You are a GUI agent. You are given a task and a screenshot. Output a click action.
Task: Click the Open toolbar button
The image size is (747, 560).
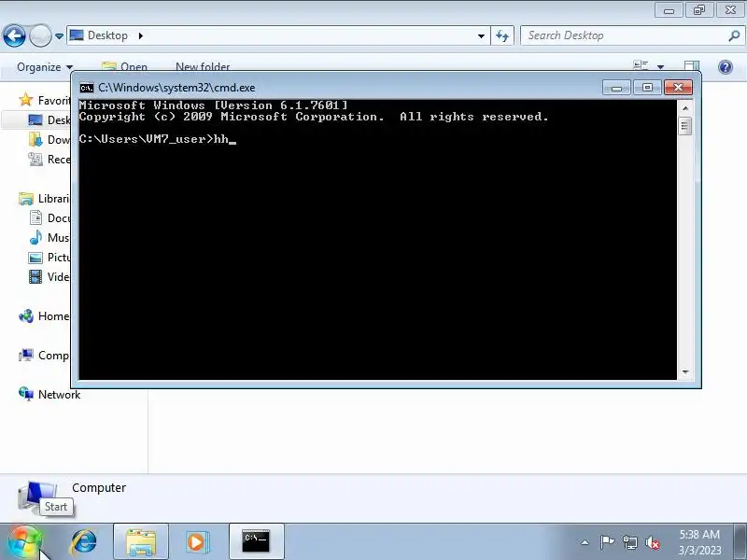[x=125, y=66]
